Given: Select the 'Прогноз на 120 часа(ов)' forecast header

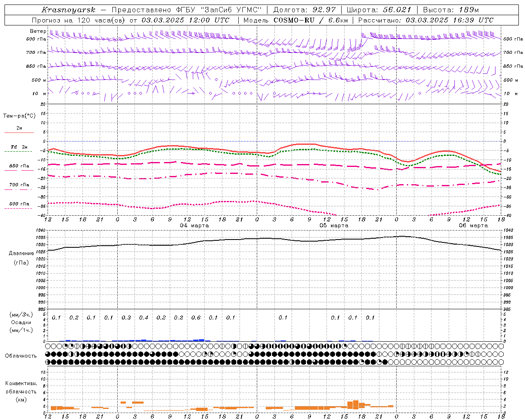Looking at the screenshot, I should [x=79, y=20].
